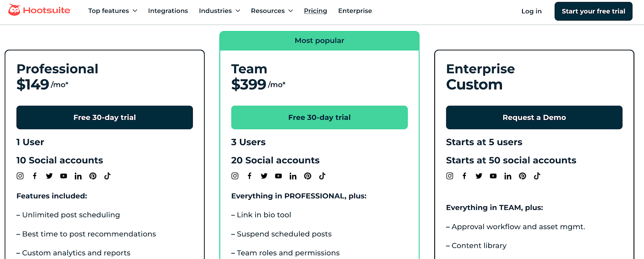Viewport: 644px width, 259px height.
Task: Click the Facebook icon in Professional plan
Action: (x=35, y=176)
